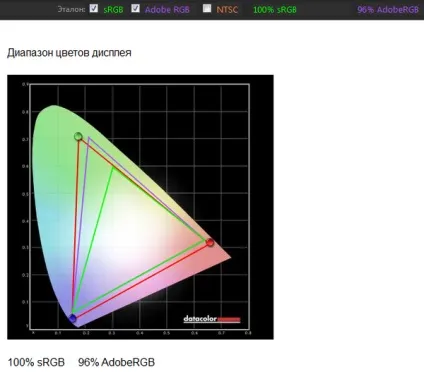Click the 'Диапазон цветов дисплея' heading
424x372 pixels.
pyautogui.click(x=69, y=53)
